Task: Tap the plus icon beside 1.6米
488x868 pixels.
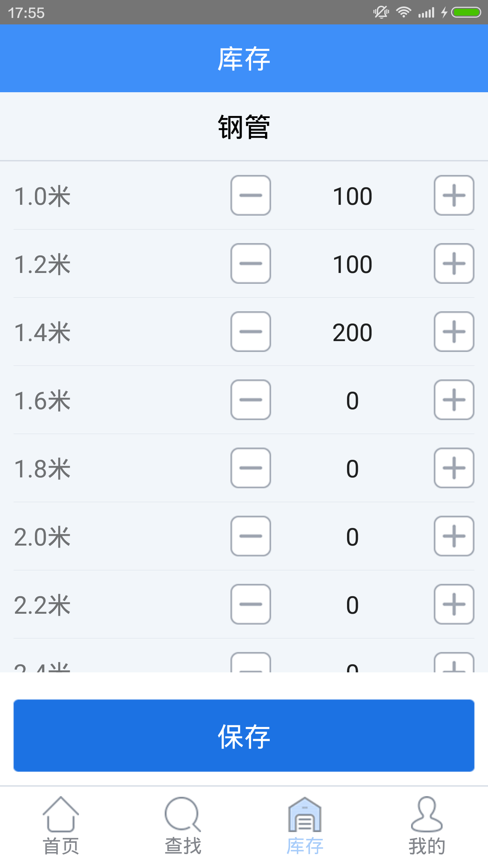Action: click(454, 400)
